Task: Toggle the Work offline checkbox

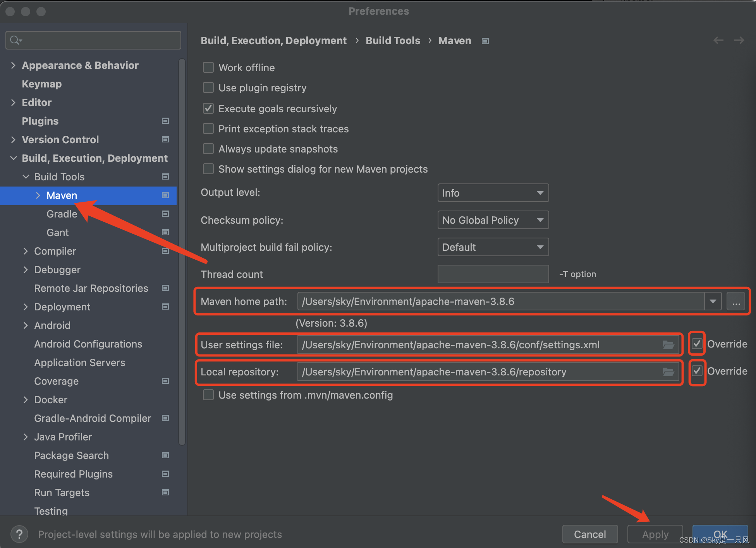Action: click(x=208, y=68)
